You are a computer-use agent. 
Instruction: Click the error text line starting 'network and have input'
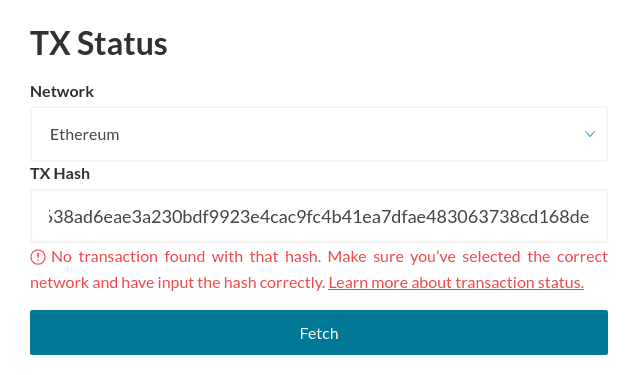pyautogui.click(x=178, y=283)
